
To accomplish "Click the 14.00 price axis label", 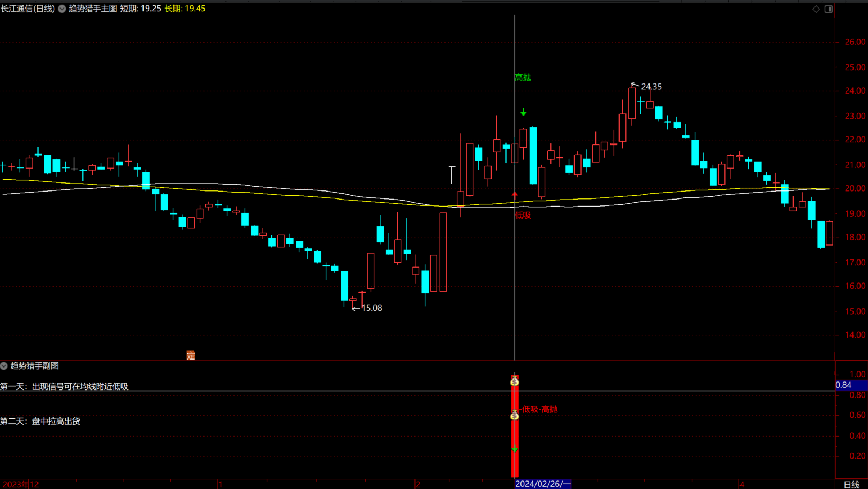I will pos(855,335).
